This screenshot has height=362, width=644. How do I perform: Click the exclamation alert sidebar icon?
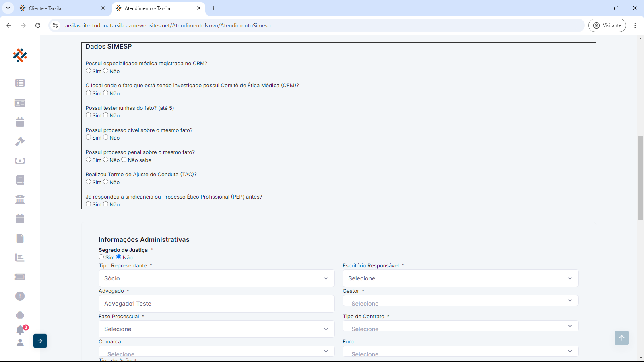pos(20,296)
